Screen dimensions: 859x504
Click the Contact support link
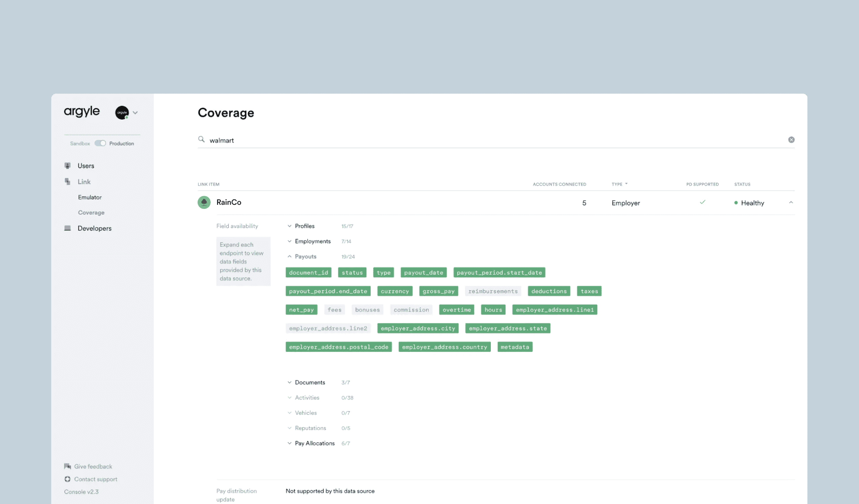96,479
